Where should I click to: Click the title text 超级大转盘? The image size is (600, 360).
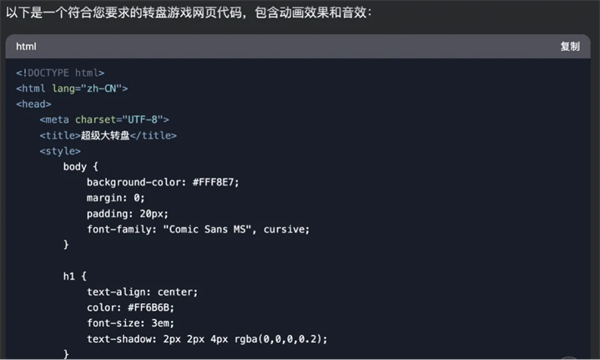[105, 135]
